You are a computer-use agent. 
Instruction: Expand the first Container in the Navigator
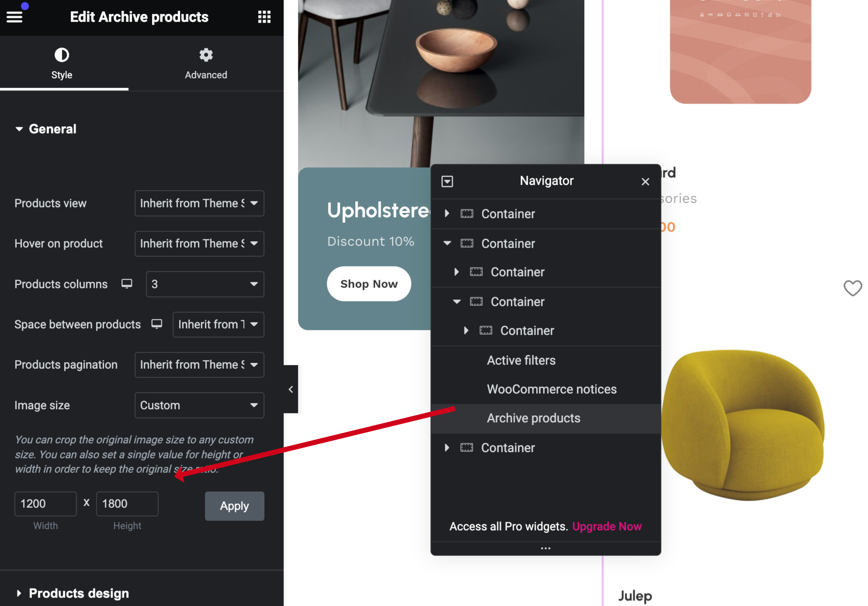point(447,213)
